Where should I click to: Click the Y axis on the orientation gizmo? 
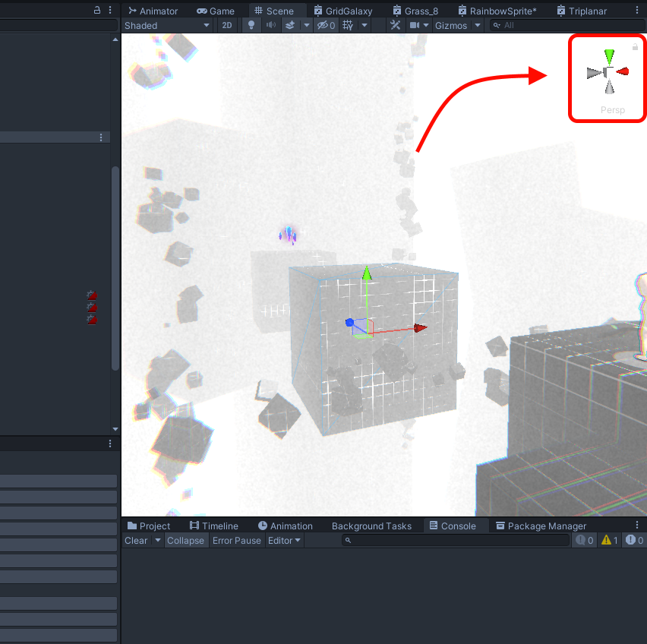click(608, 56)
